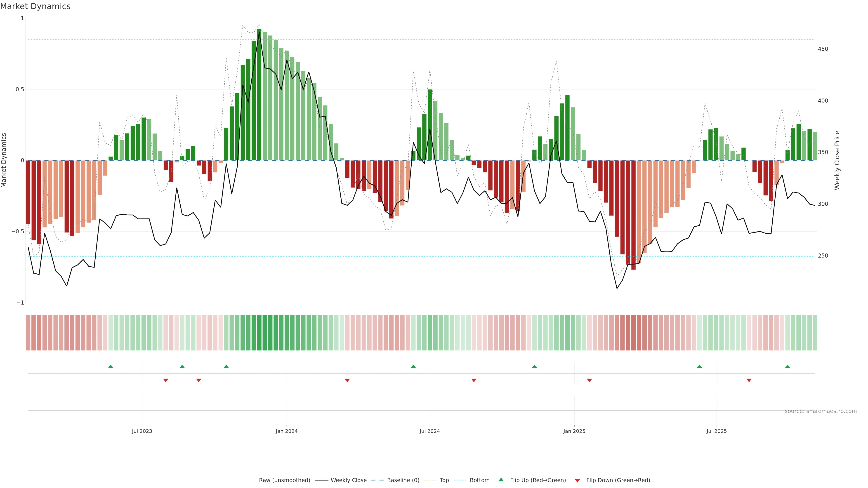The image size is (868, 488).
Task: Click the Market Dynamics chart title
Action: click(35, 6)
